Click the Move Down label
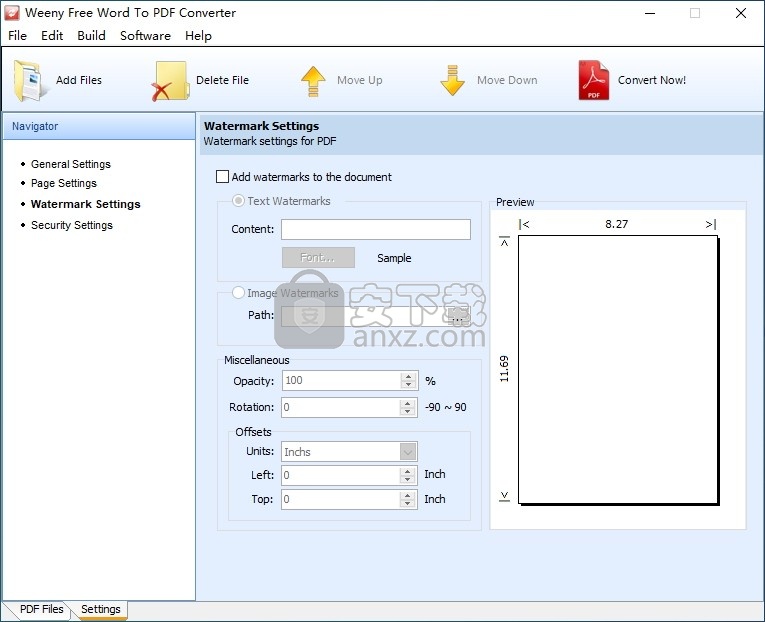Image resolution: width=765 pixels, height=622 pixels. (x=507, y=80)
